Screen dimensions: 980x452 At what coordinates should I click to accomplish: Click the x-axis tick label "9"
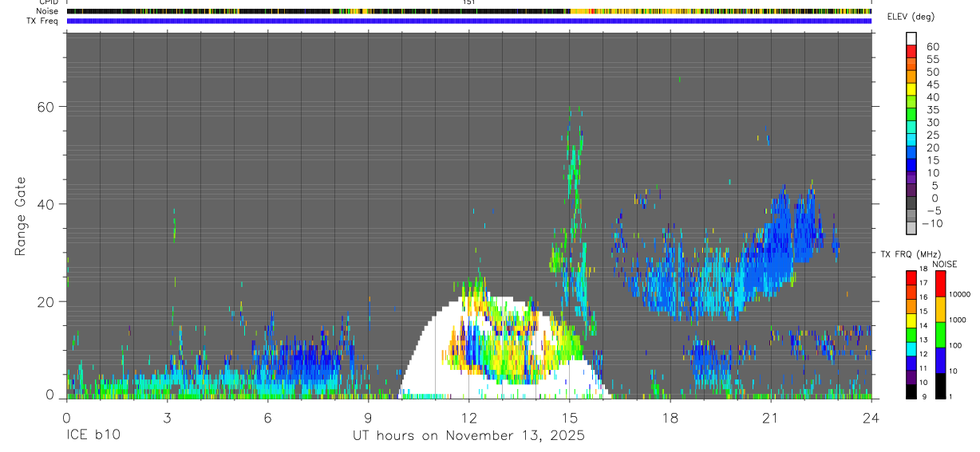368,419
